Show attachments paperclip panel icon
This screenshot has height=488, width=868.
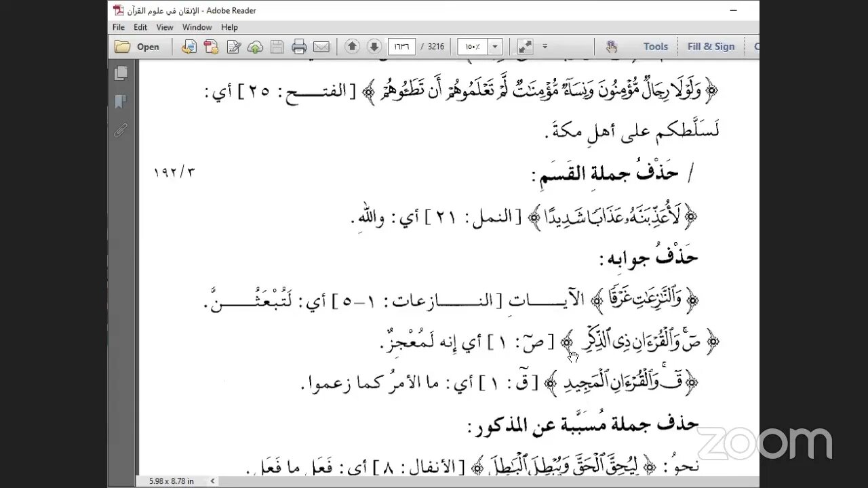tap(121, 130)
